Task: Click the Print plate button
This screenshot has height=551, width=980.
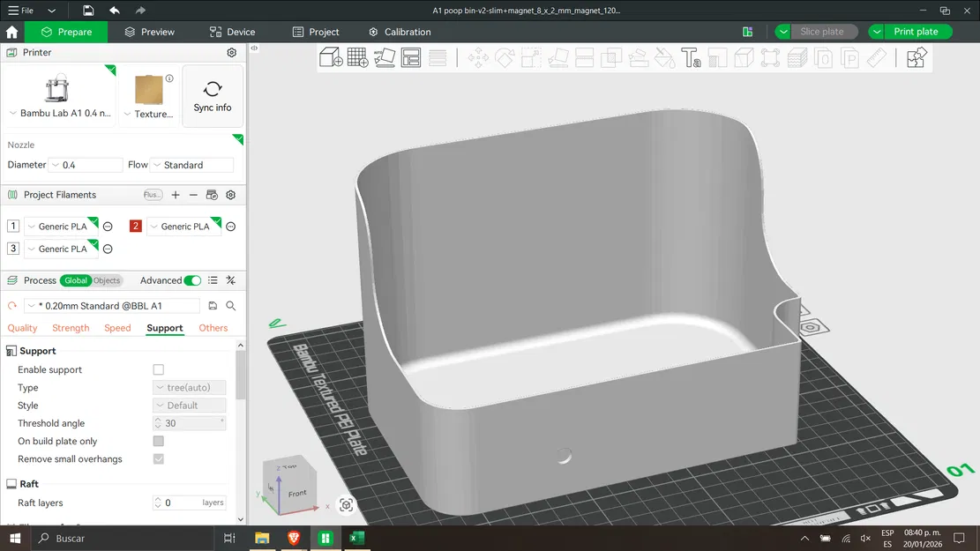Action: pos(915,32)
